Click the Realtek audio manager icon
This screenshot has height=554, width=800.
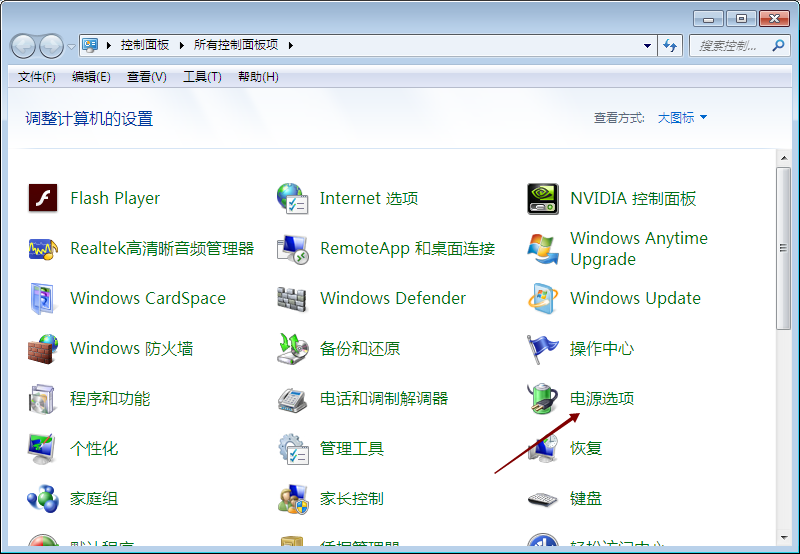coord(43,248)
